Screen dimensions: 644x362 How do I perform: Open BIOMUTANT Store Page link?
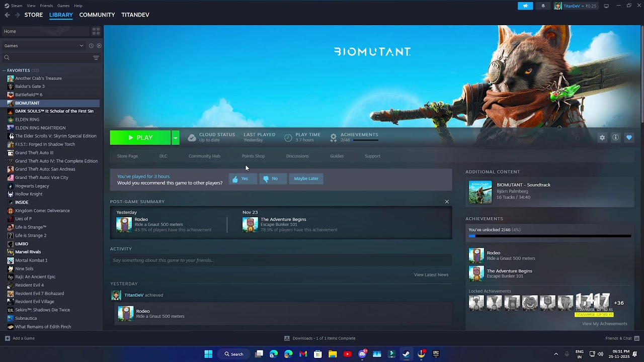point(127,156)
